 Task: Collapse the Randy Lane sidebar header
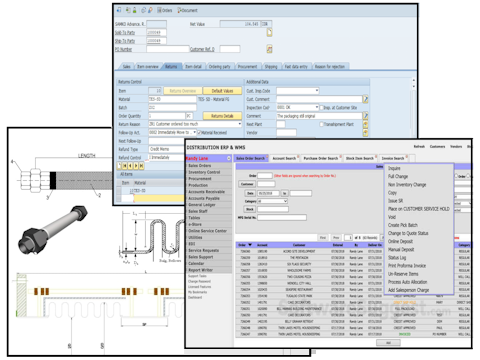coord(229,158)
